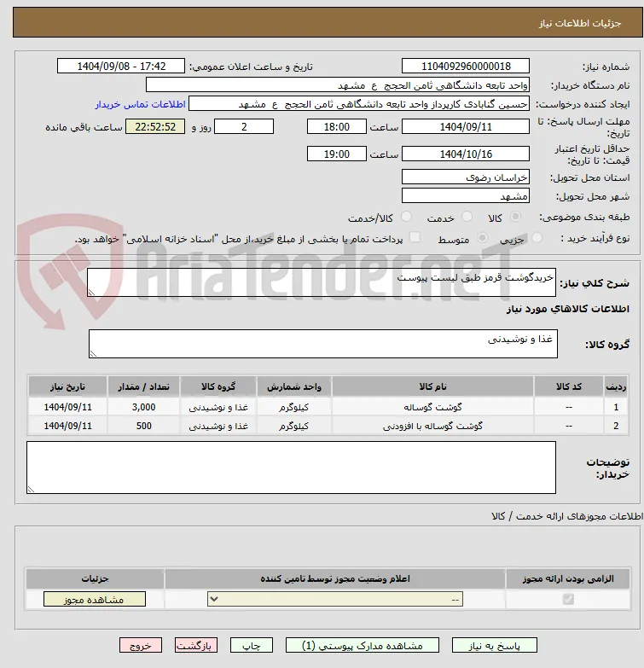Viewport: 644px width, 668px height.
Task: Toggle اسناد خزانه اسلامی payment checkbox
Action: pos(415,237)
